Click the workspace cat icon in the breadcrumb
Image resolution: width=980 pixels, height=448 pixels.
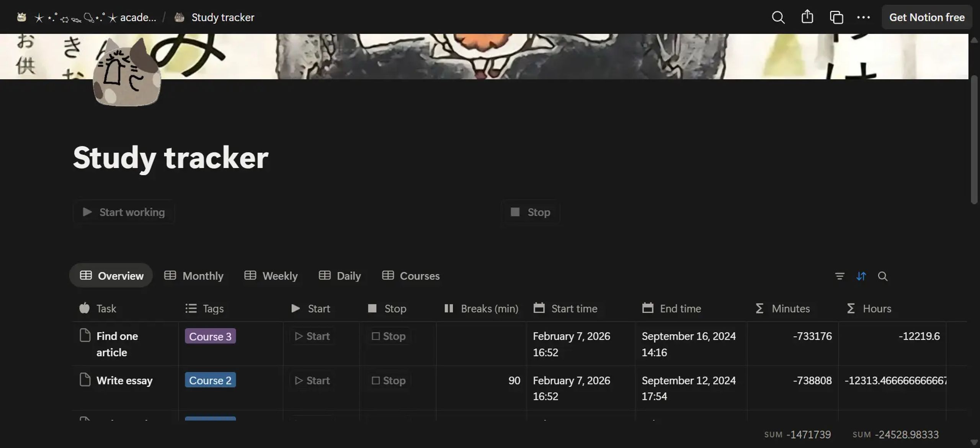click(x=21, y=17)
